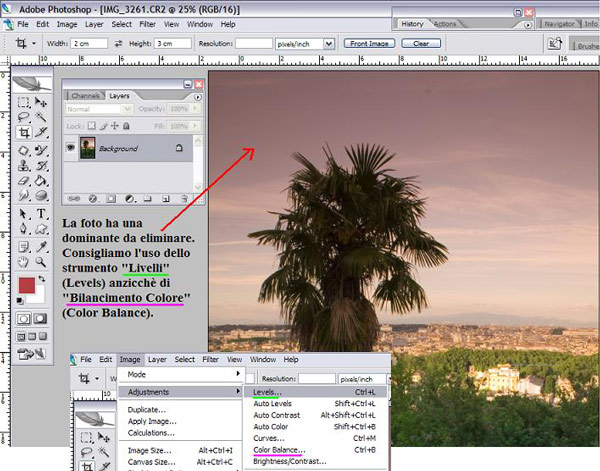This screenshot has height=471, width=600.
Task: Hide the Background layer with eye icon
Action: coord(71,148)
